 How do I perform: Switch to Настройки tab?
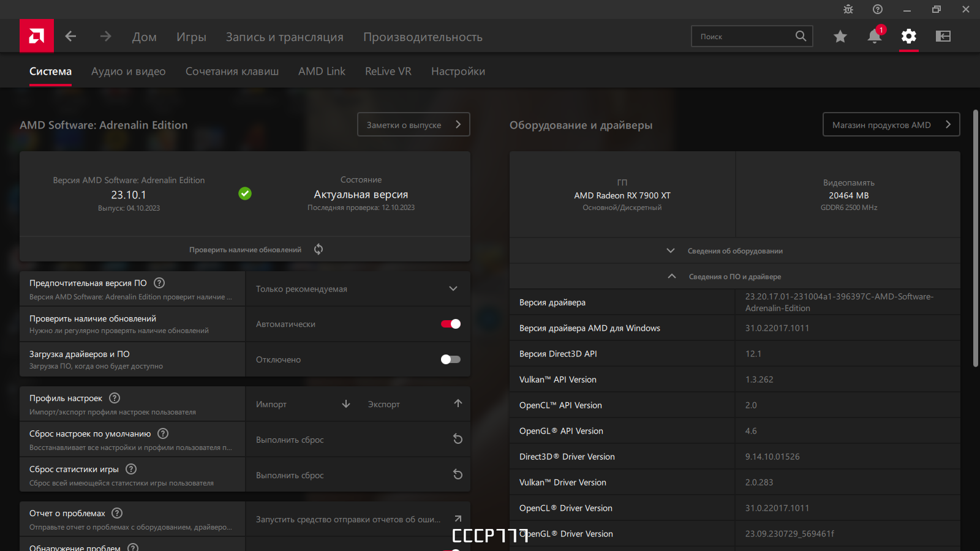coord(458,71)
